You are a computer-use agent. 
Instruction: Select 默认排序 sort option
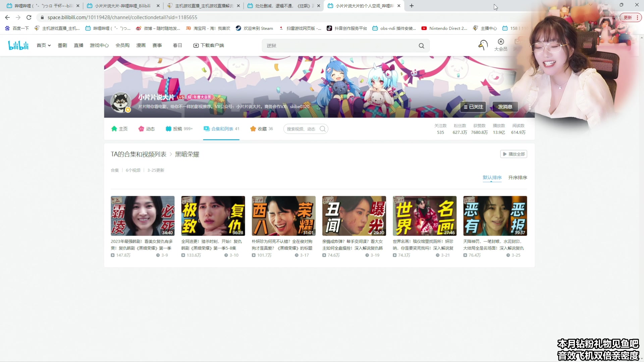[x=492, y=177]
